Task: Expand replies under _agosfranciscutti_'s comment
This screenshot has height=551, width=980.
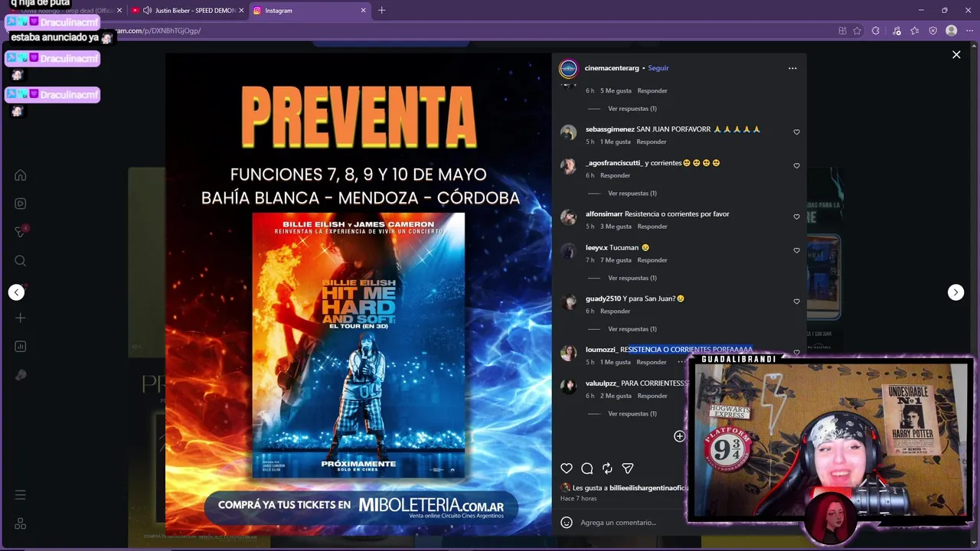Action: [632, 194]
